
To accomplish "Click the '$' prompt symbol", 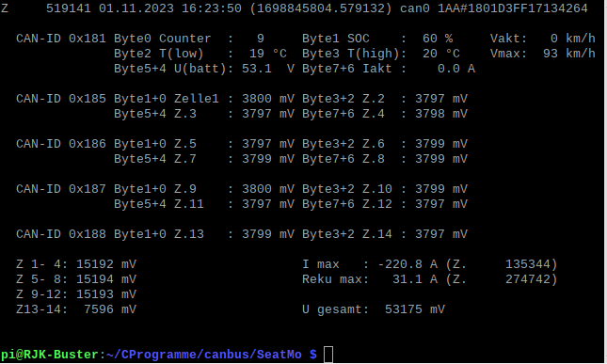I will [313, 355].
